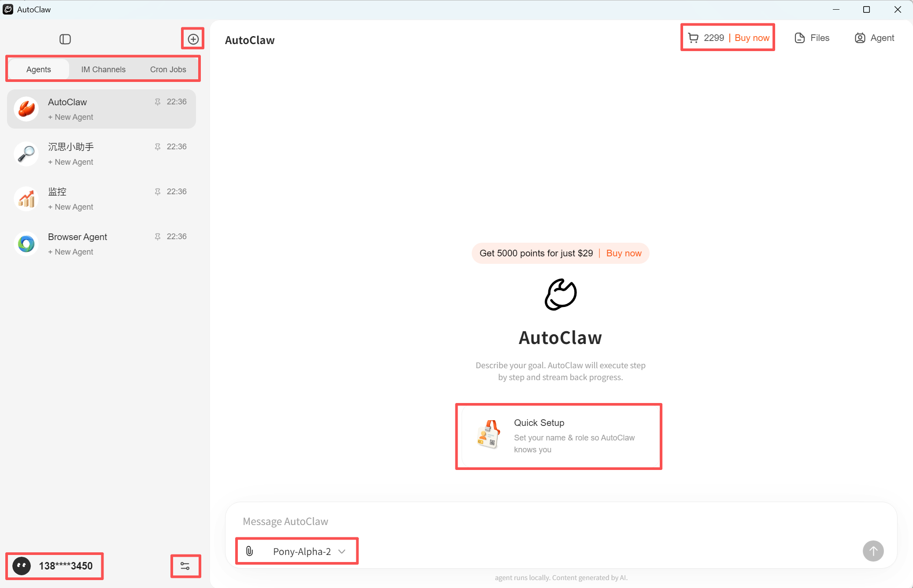Viewport: 913px width, 588px height.
Task: Click the AutoClaw logo in the title bar
Action: [8, 9]
